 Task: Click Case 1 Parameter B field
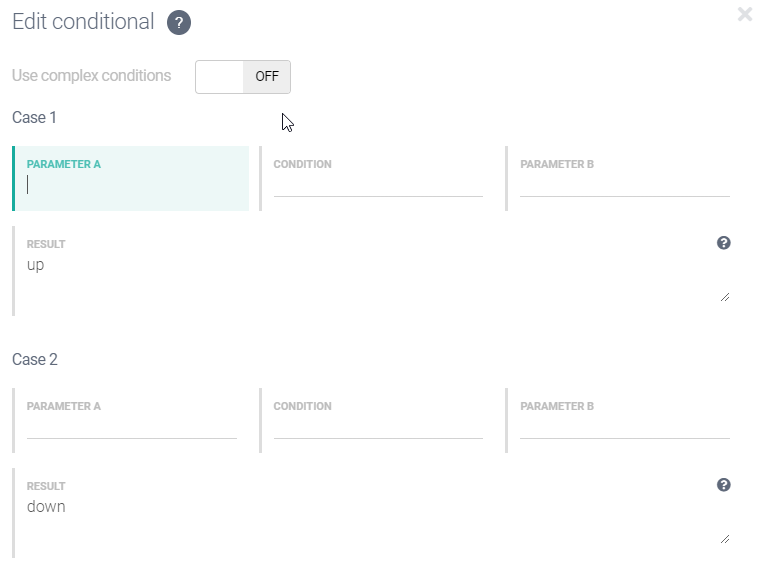tap(624, 185)
